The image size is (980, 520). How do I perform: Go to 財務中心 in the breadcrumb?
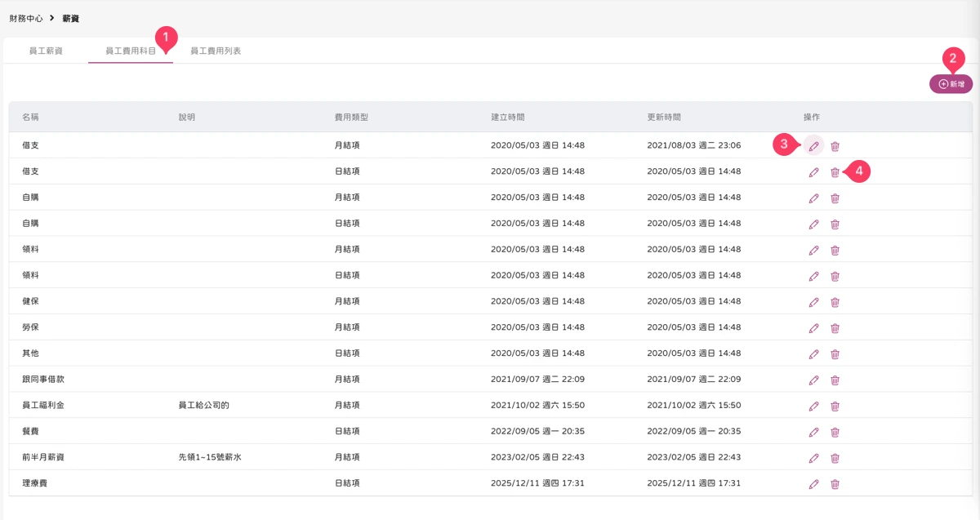[x=26, y=18]
